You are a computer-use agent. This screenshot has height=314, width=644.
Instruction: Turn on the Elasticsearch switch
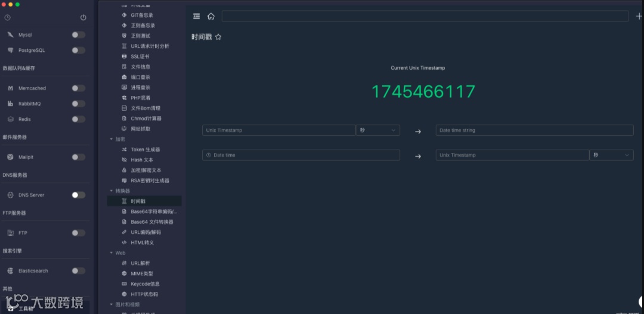click(79, 271)
